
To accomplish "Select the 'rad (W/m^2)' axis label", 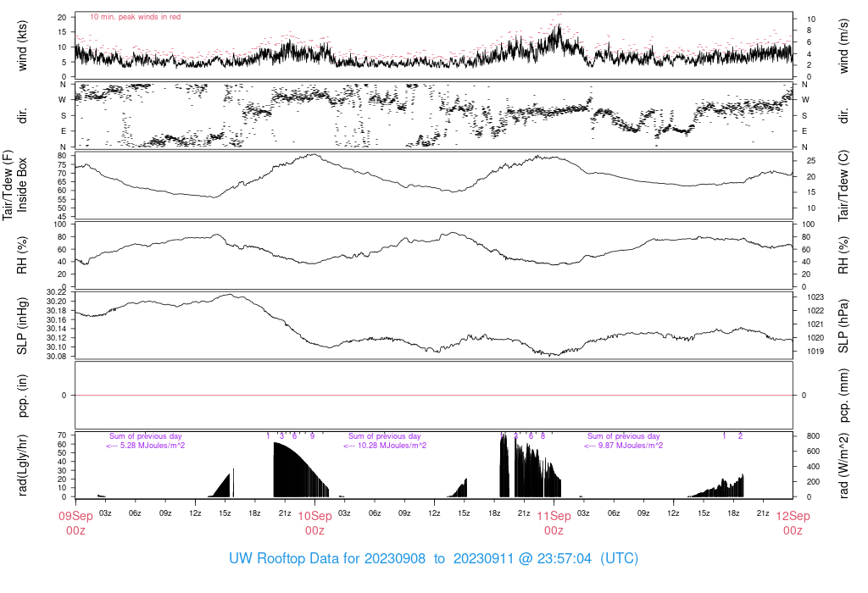I will (x=843, y=466).
